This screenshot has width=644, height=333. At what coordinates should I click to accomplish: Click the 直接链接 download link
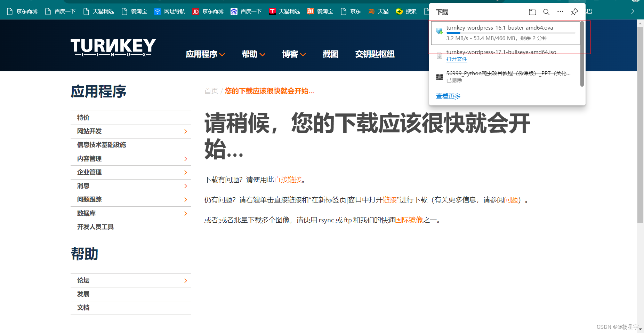tap(288, 180)
